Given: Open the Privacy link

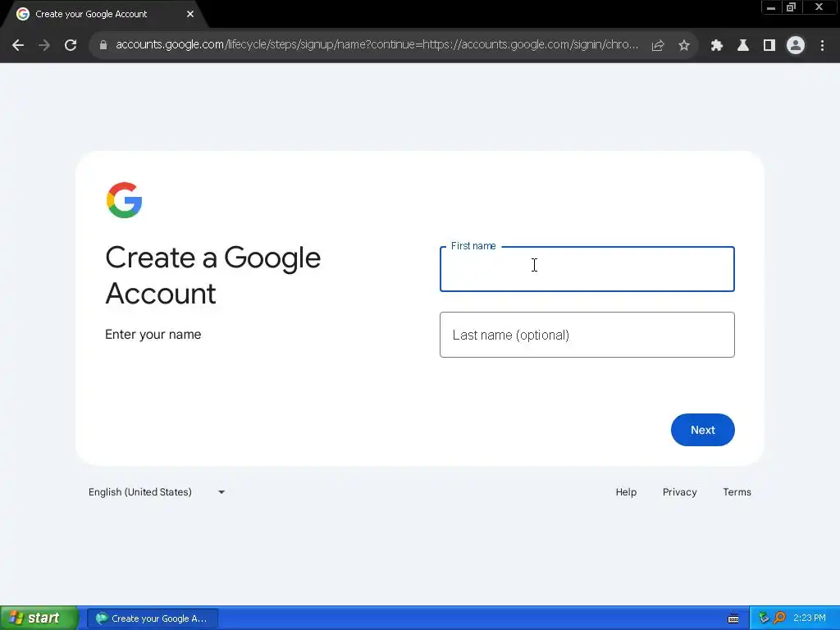Looking at the screenshot, I should [679, 492].
